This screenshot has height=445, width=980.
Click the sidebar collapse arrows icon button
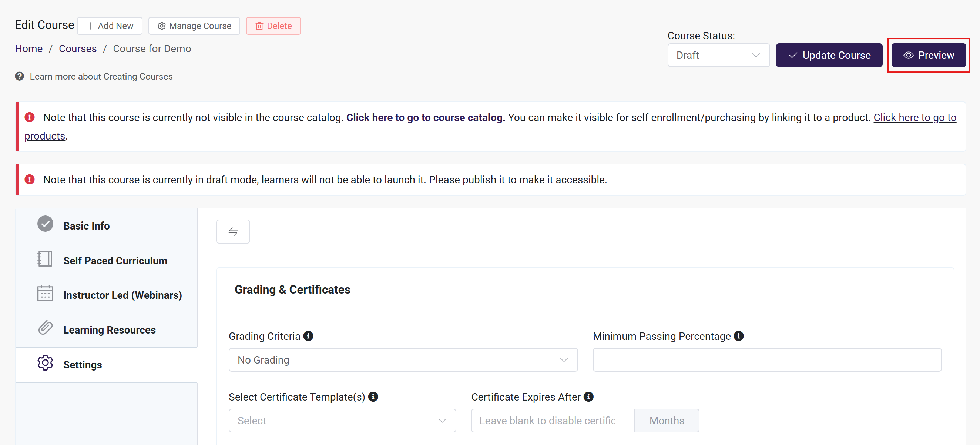coord(233,231)
